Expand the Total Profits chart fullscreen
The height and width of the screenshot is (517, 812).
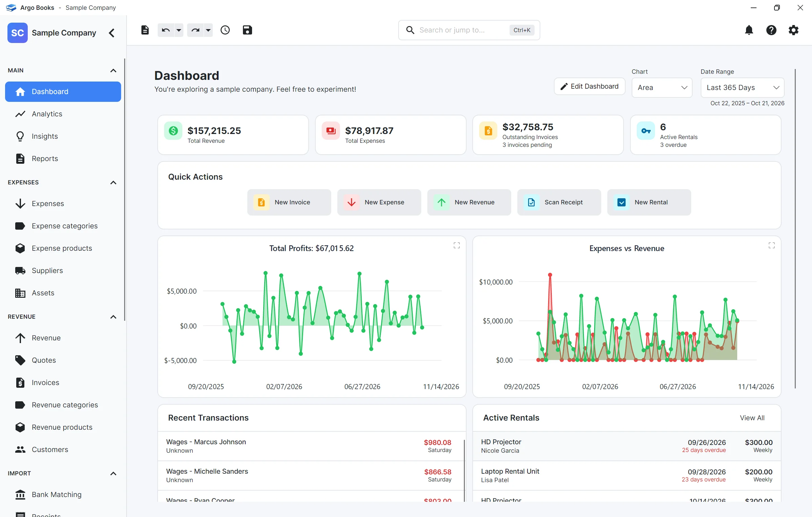(x=457, y=245)
